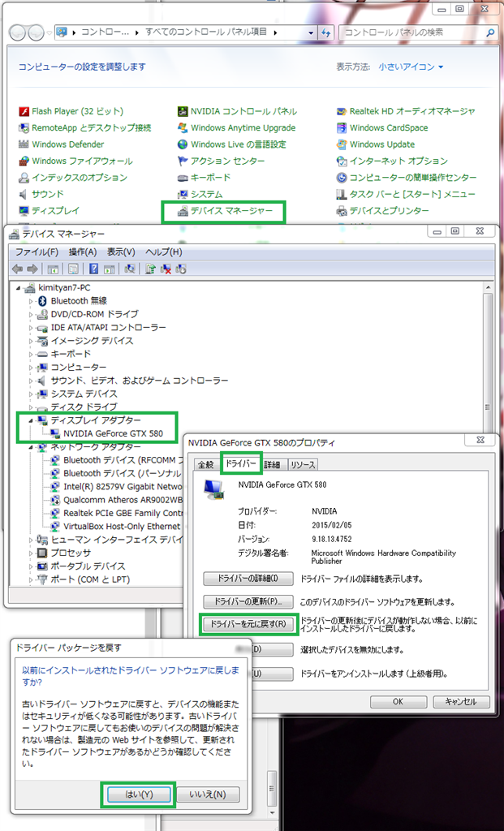Click OK in GTX 580 properties dialog
The image size is (504, 831).
[x=398, y=701]
